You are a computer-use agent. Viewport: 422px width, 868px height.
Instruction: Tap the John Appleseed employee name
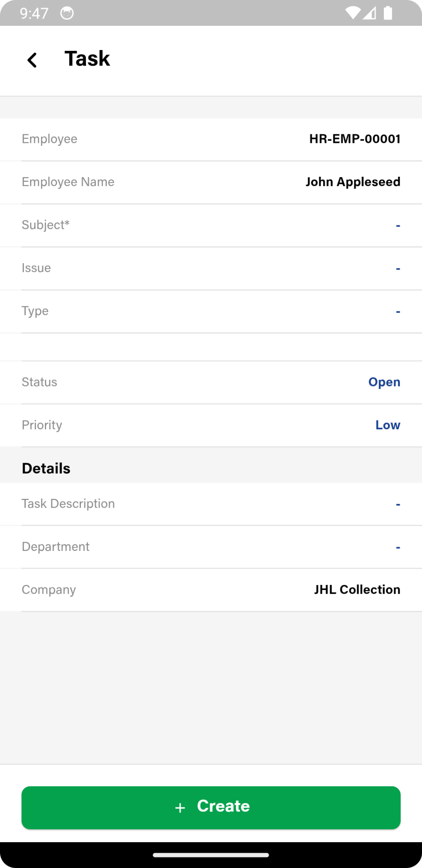(x=353, y=182)
